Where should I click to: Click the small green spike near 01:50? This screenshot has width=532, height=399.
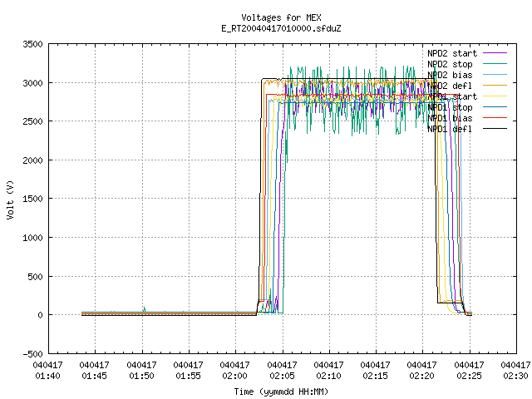point(144,309)
